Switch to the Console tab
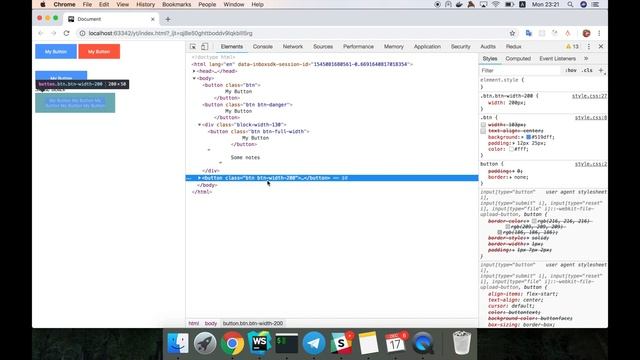 [x=262, y=47]
